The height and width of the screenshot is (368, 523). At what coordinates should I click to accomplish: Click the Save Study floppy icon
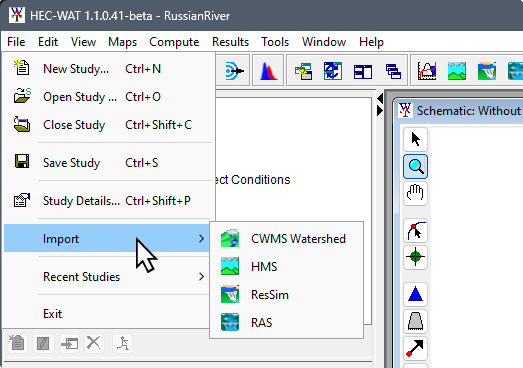(22, 161)
